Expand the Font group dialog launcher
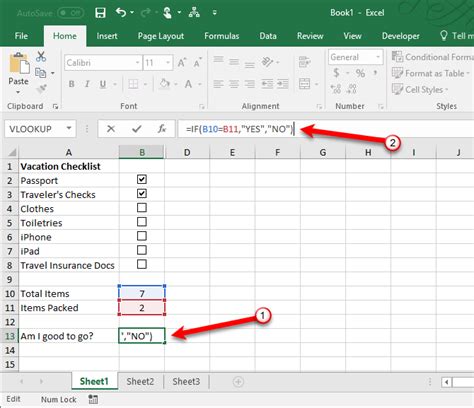 click(202, 106)
